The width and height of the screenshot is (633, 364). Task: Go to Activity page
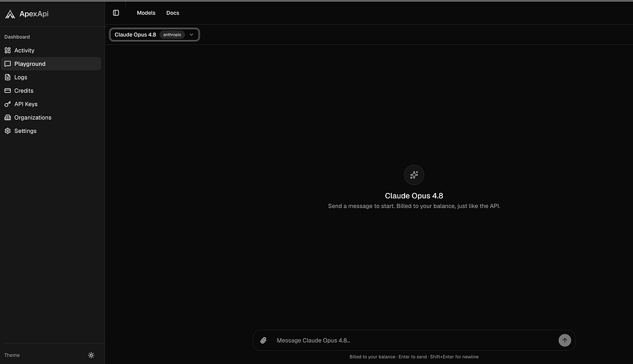pos(51,50)
